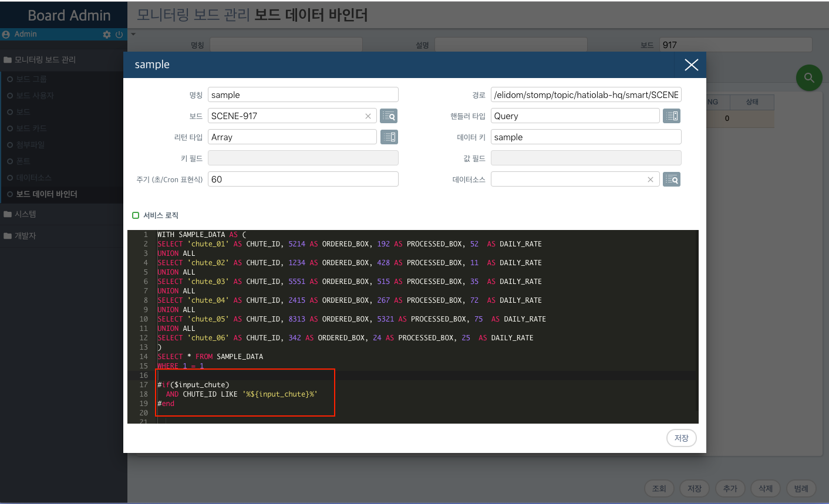Click the 시스템 folder icon
Viewport: 829px width, 504px height.
(x=8, y=214)
